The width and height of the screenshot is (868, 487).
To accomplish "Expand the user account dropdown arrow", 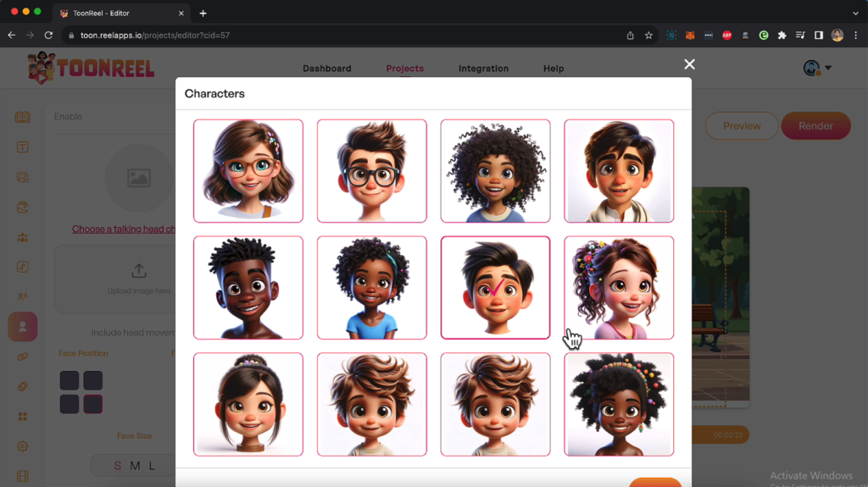I will point(828,68).
